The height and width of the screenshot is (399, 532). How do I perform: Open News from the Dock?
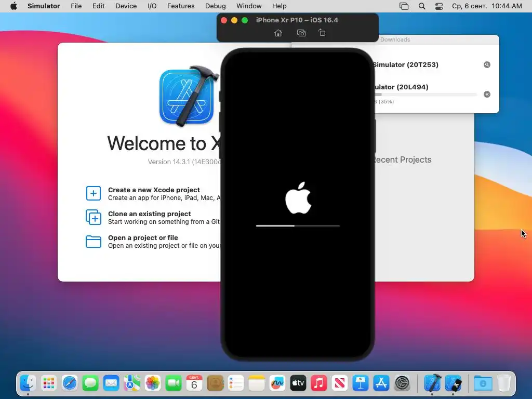340,383
